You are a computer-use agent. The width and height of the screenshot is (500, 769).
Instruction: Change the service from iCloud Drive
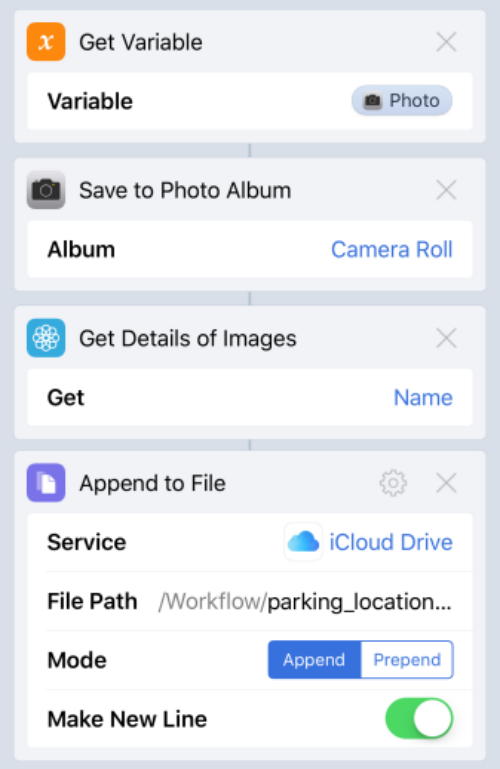(391, 542)
